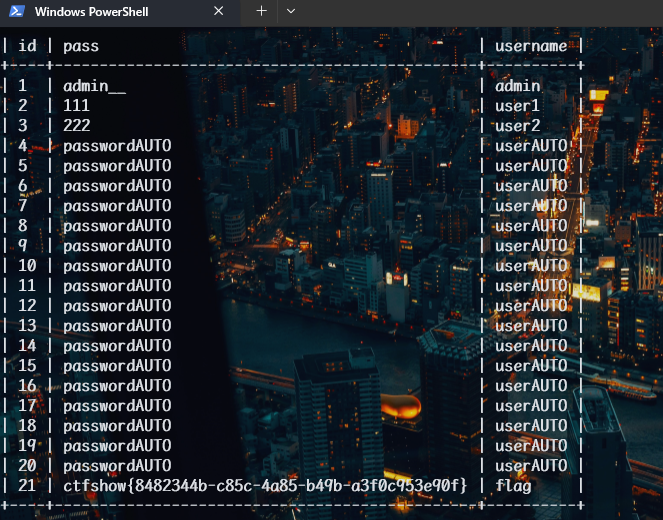Click the ctfshow flag string in row 21
The image size is (663, 520).
click(x=265, y=486)
